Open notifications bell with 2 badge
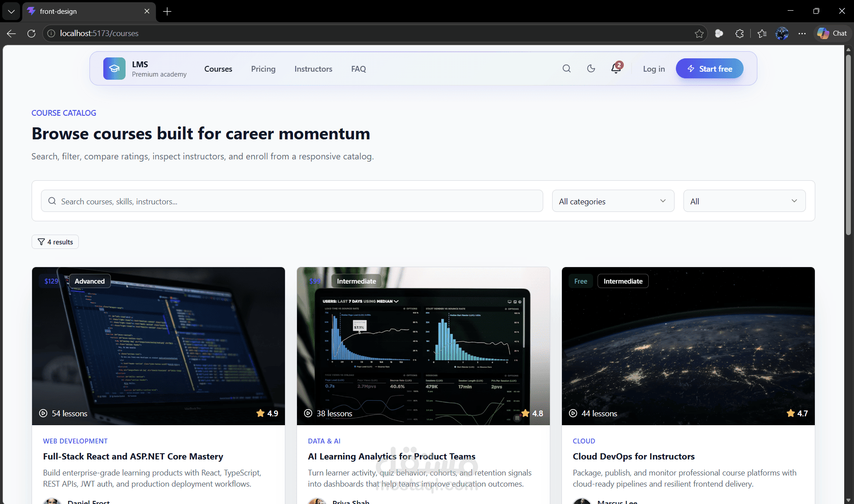This screenshot has height=504, width=854. 616,68
